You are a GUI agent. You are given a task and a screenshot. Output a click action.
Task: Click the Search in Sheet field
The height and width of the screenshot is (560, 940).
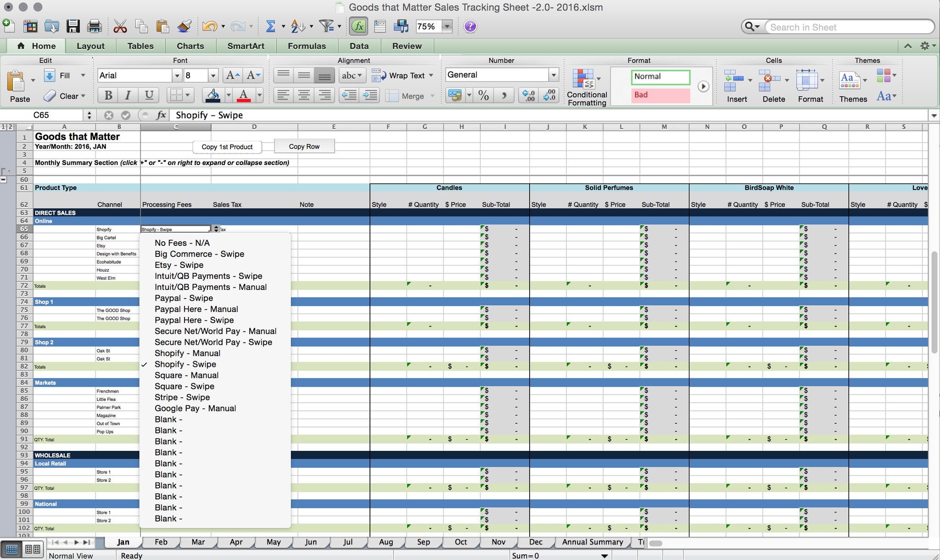tap(850, 27)
